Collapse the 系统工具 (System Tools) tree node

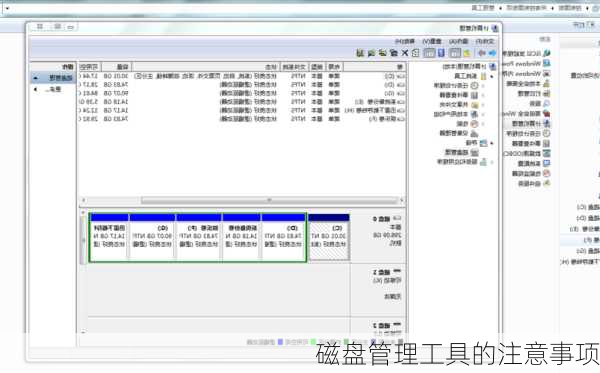[492, 77]
